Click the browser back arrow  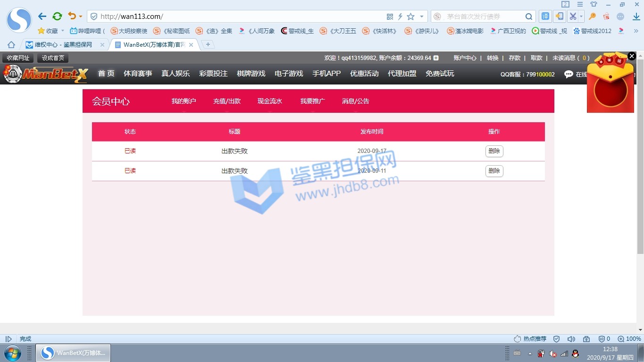point(42,17)
